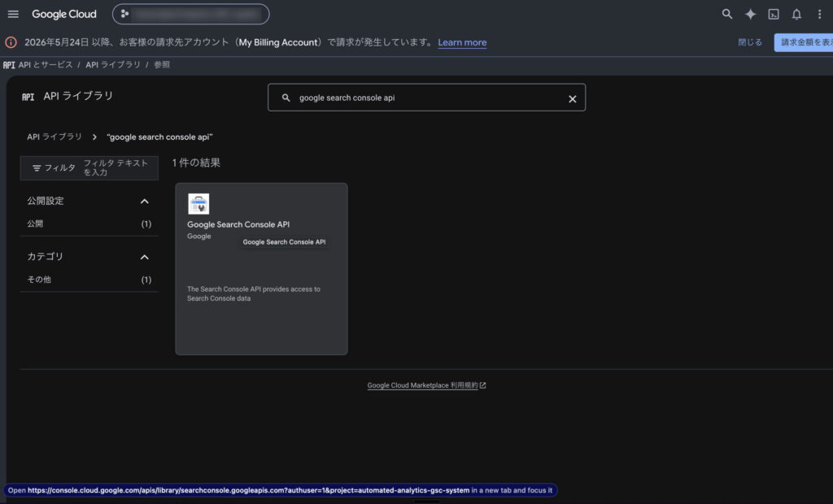This screenshot has height=504, width=833.
Task: Dismiss banner with 閉じる button
Action: tap(749, 42)
